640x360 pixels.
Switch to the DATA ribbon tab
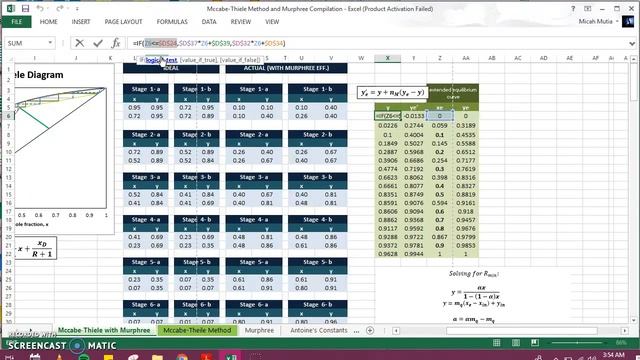click(x=209, y=22)
